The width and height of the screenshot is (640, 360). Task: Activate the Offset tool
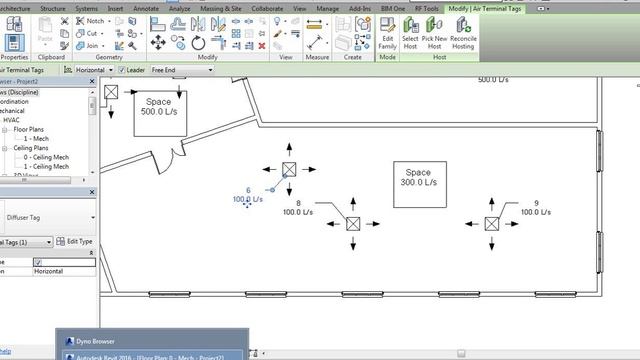pos(178,24)
